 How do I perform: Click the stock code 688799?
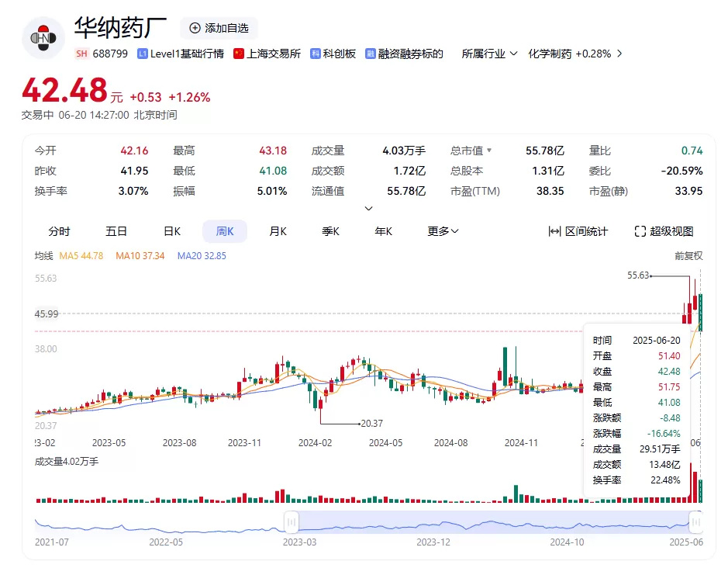pos(110,54)
